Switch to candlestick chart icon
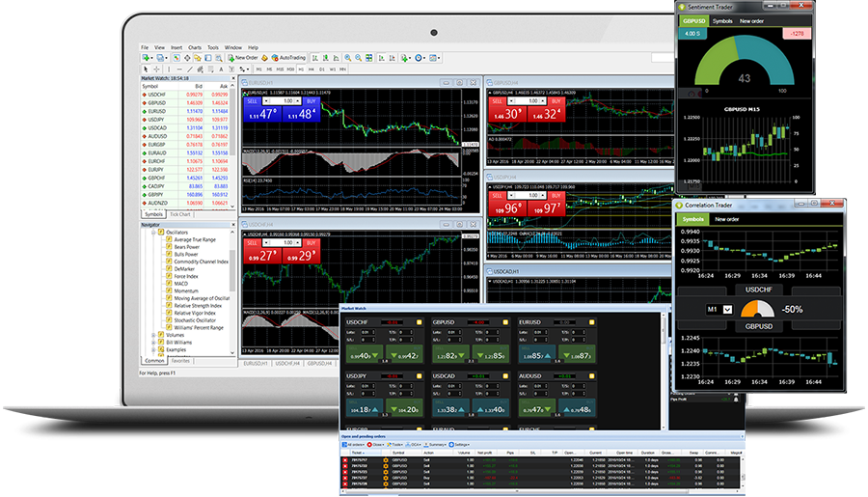868x497 pixels. point(326,58)
